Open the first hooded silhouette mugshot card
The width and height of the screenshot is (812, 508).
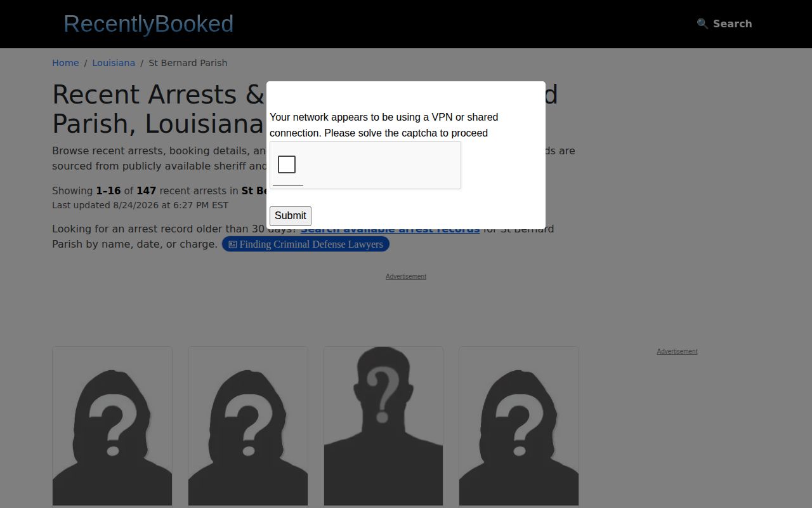point(112,426)
